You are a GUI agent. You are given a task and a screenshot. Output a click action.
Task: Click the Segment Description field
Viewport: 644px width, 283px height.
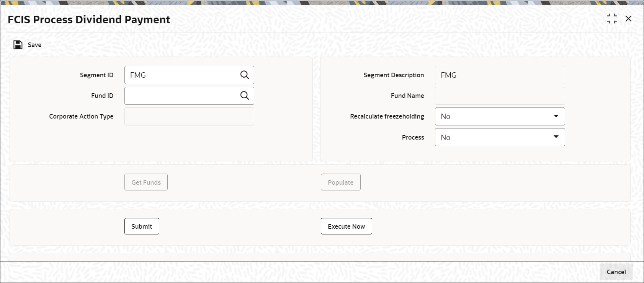point(500,75)
